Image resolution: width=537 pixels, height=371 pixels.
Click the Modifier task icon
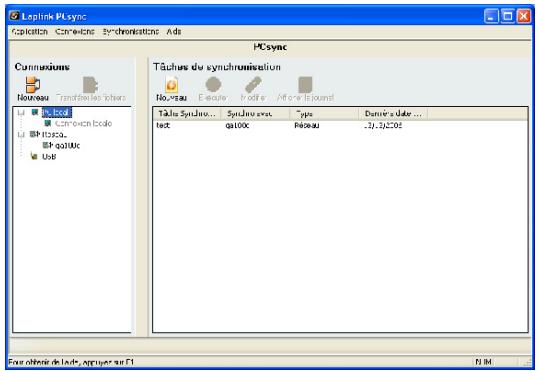[x=253, y=85]
